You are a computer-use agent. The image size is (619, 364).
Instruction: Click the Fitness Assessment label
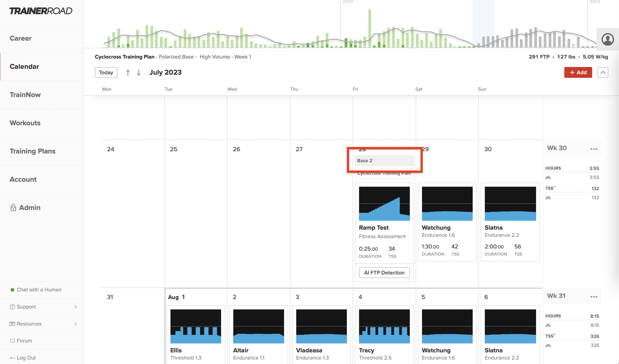pos(382,236)
